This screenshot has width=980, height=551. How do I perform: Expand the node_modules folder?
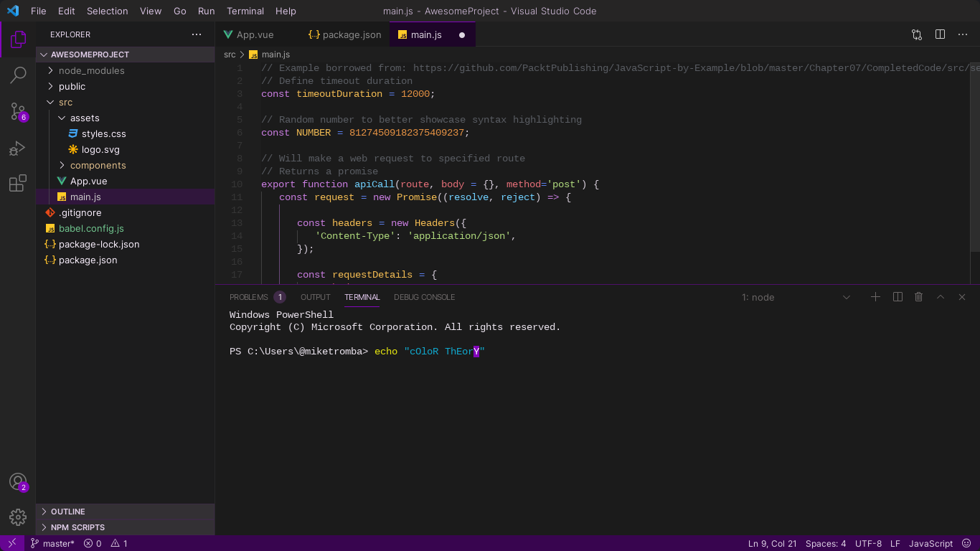click(x=91, y=70)
